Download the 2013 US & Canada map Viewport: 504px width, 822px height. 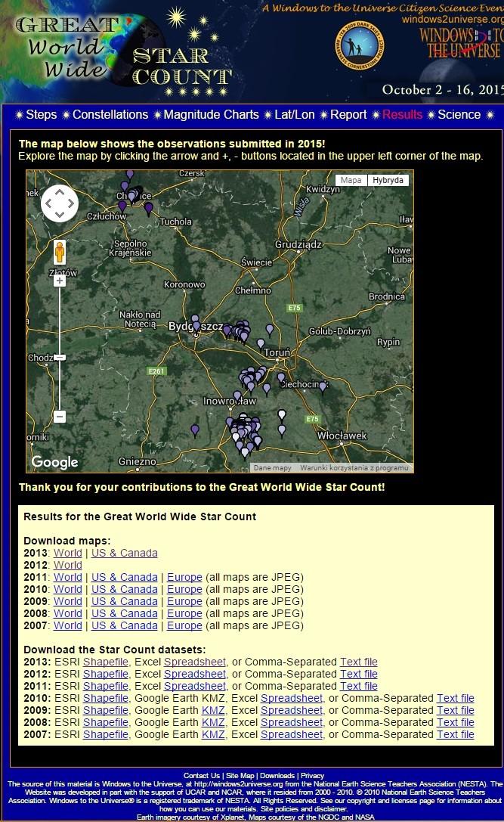point(125,553)
